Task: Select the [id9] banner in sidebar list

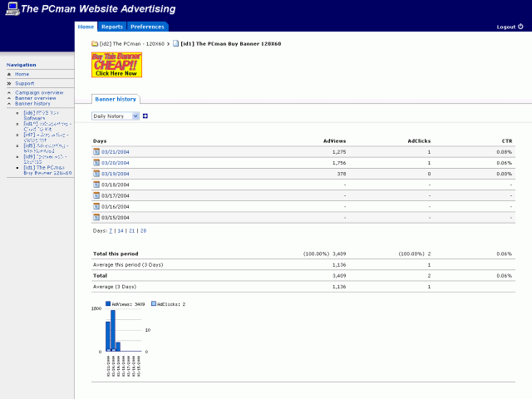Action: click(45, 159)
